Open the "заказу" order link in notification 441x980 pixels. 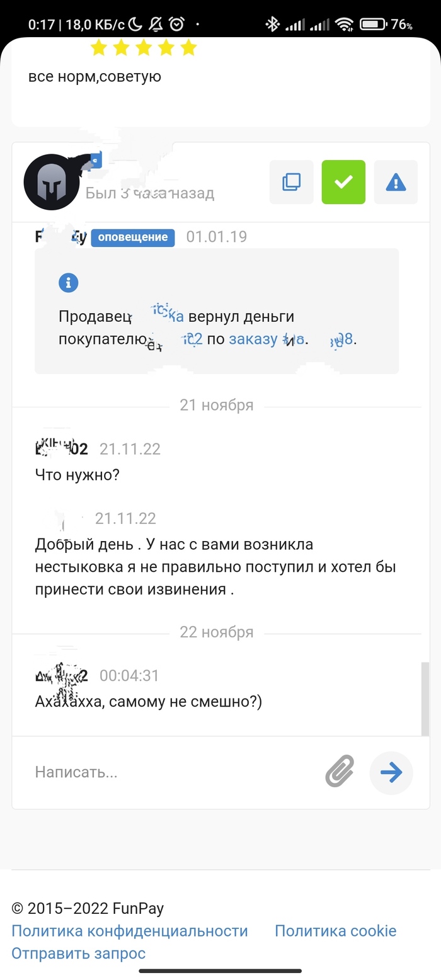point(253,339)
